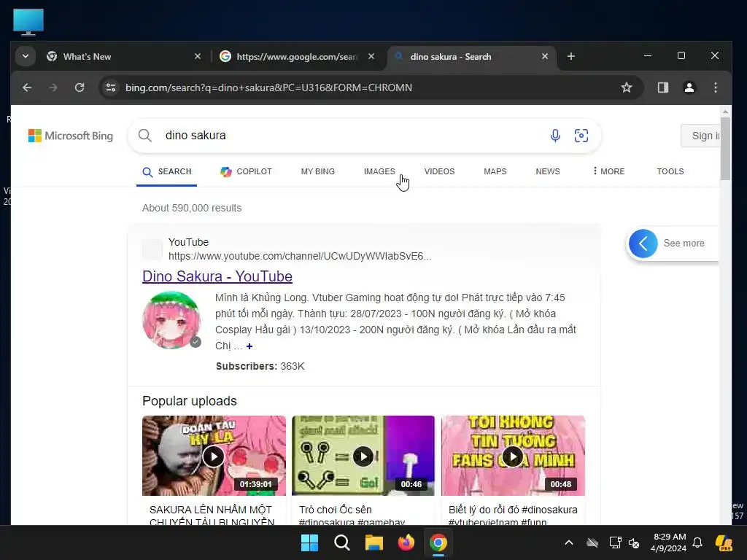Expand the MORE menu
Image resolution: width=747 pixels, height=560 pixels.
pyautogui.click(x=608, y=171)
